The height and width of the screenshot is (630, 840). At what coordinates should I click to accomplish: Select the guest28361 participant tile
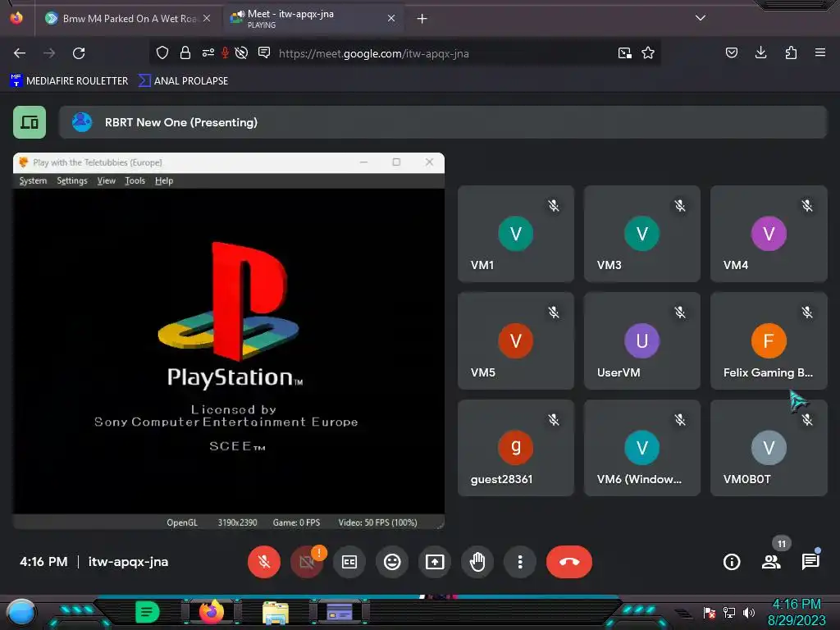516,448
